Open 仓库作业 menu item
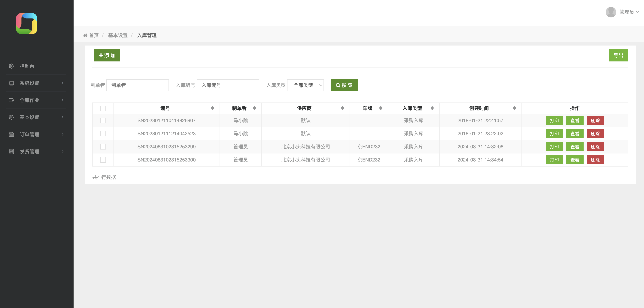This screenshot has height=308, width=644. [x=36, y=100]
